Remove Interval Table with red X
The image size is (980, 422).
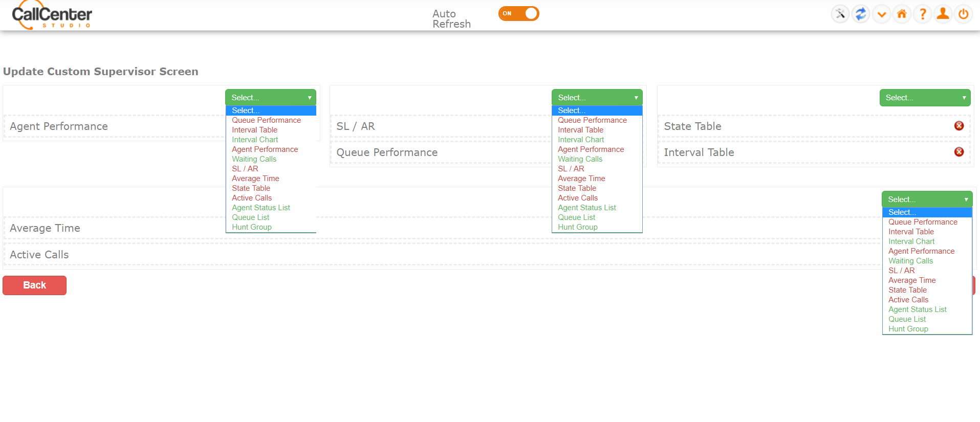pos(959,152)
